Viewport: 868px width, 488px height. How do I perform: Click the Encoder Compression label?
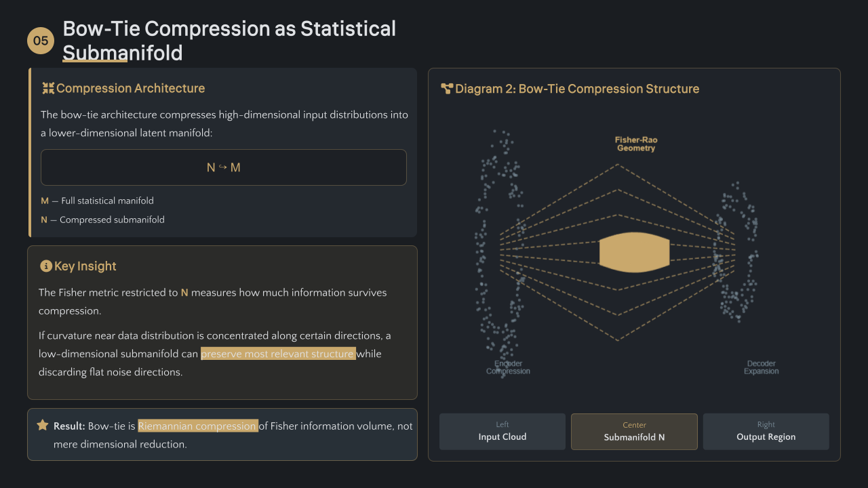point(508,367)
